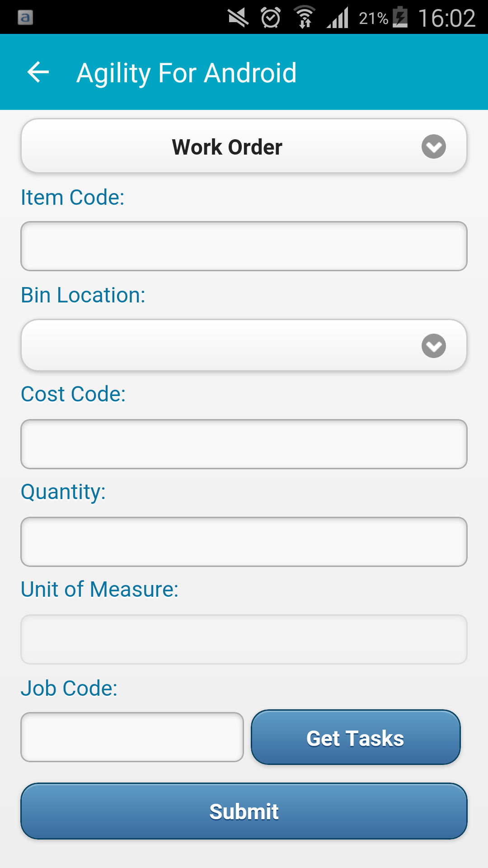
Task: Tap the Quantity input field
Action: [244, 542]
